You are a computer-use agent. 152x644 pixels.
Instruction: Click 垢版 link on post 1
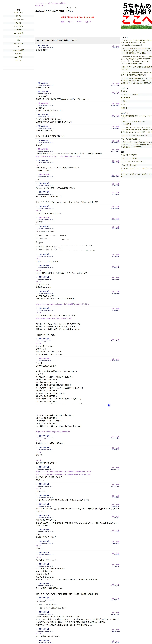(113, 46)
